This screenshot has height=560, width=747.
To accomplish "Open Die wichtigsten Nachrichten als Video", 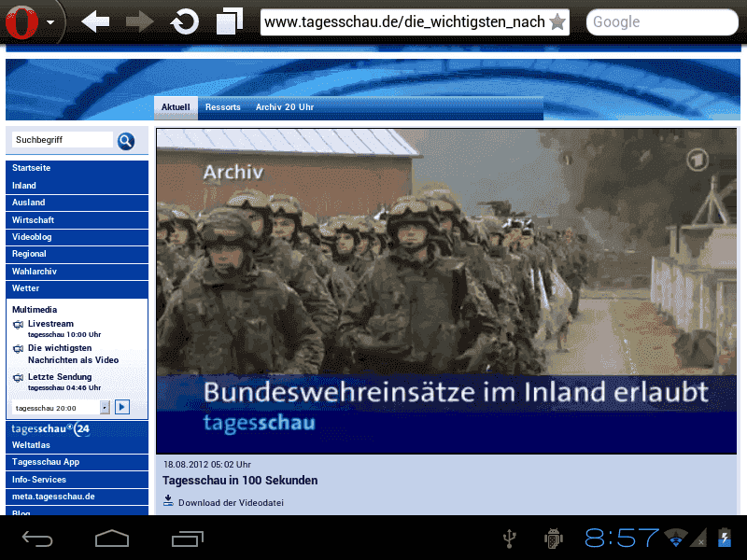I will coord(74,354).
